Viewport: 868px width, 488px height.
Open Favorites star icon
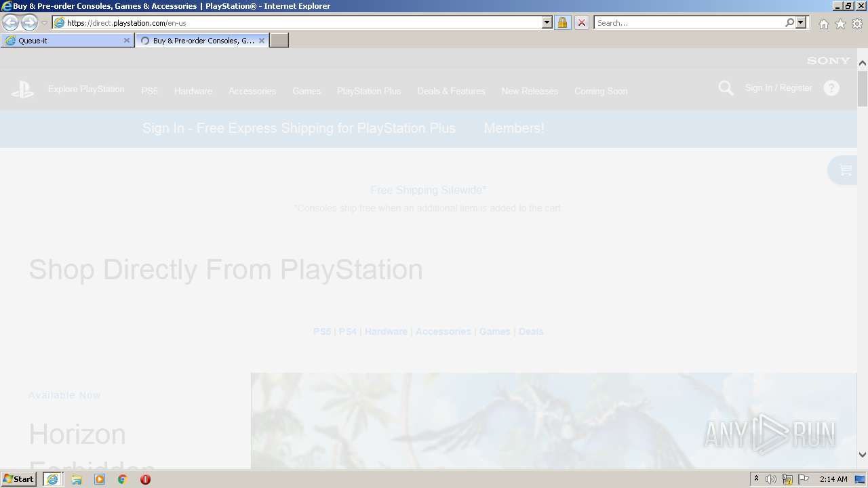point(840,24)
